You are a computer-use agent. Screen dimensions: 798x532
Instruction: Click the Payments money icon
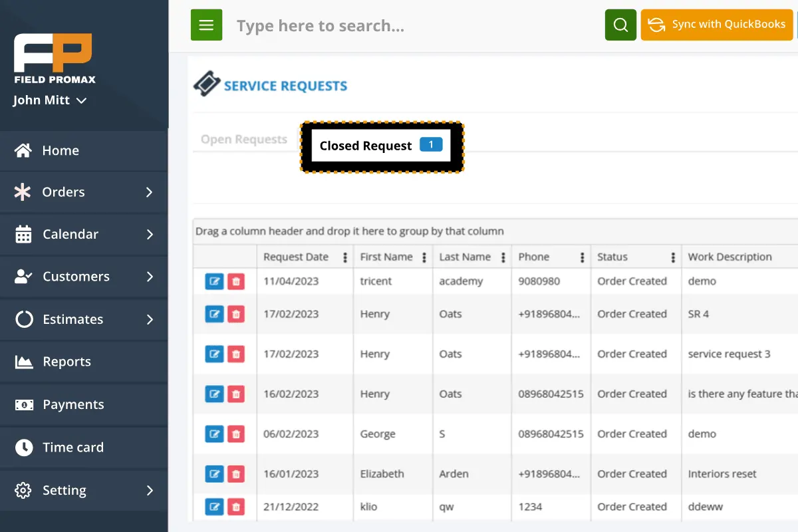24,404
